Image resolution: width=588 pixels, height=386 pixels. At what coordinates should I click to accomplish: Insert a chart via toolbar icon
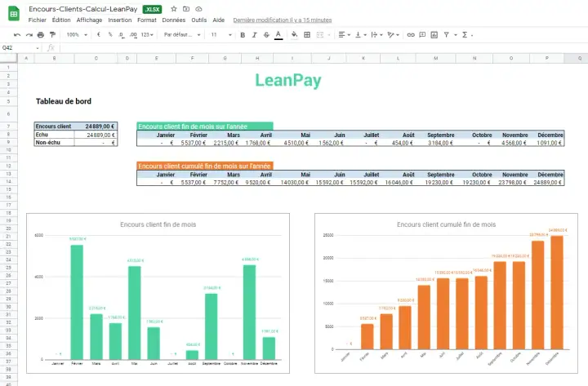[x=434, y=35]
